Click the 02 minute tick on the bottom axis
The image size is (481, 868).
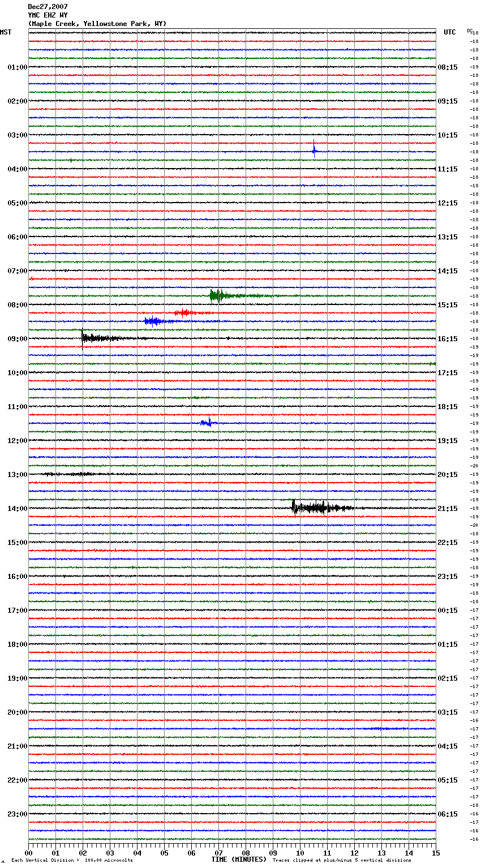(x=83, y=853)
